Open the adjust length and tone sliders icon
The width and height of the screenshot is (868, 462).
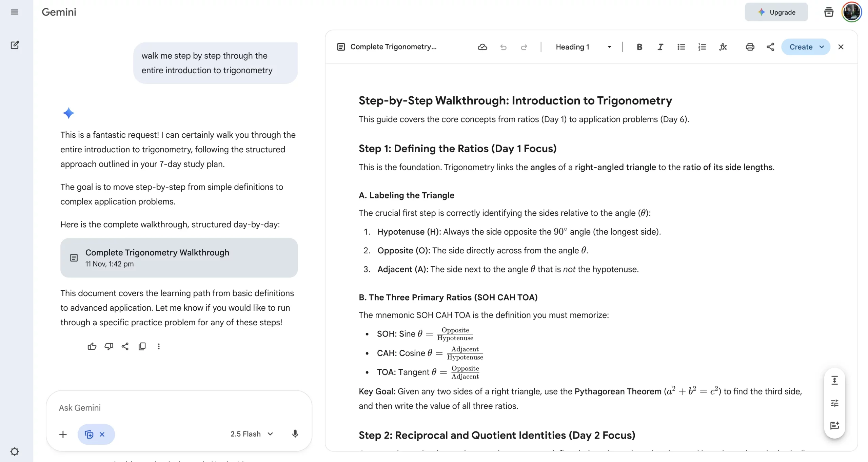pyautogui.click(x=834, y=403)
